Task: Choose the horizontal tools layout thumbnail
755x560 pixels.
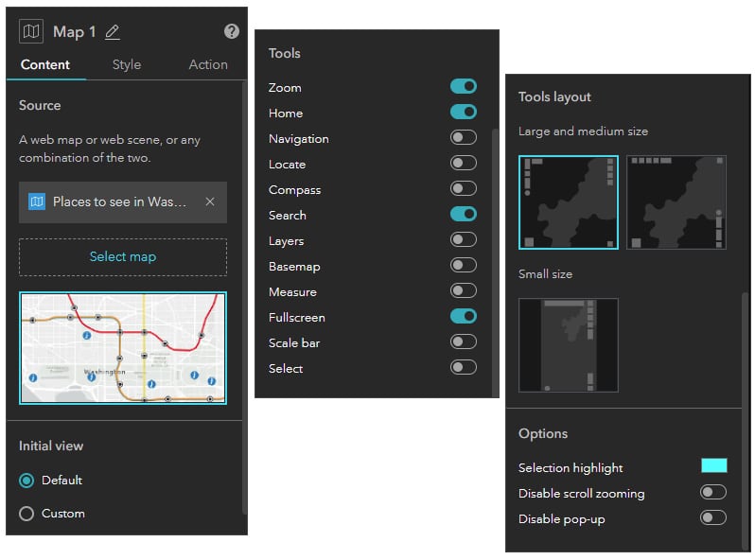Action: point(676,202)
